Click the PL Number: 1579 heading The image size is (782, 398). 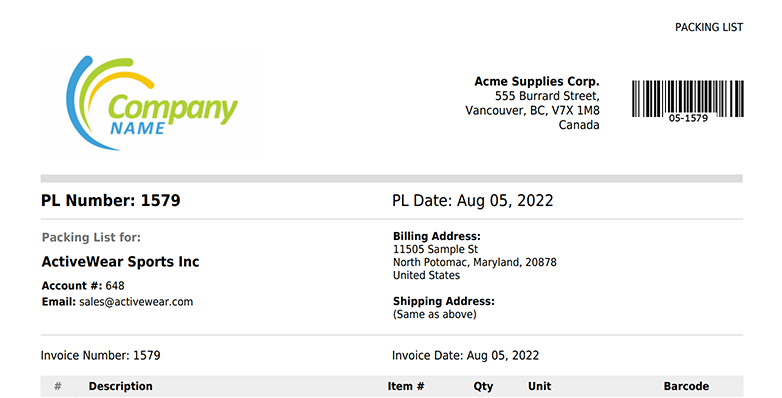pyautogui.click(x=111, y=200)
